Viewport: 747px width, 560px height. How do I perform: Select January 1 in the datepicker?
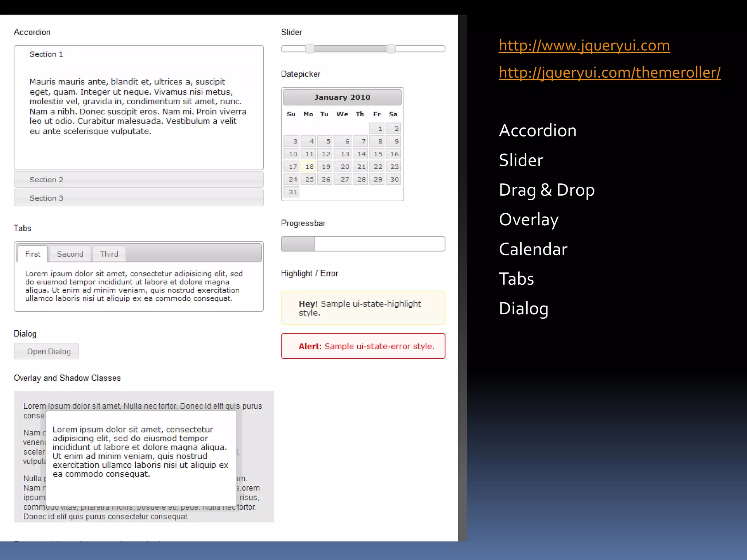pos(377,128)
